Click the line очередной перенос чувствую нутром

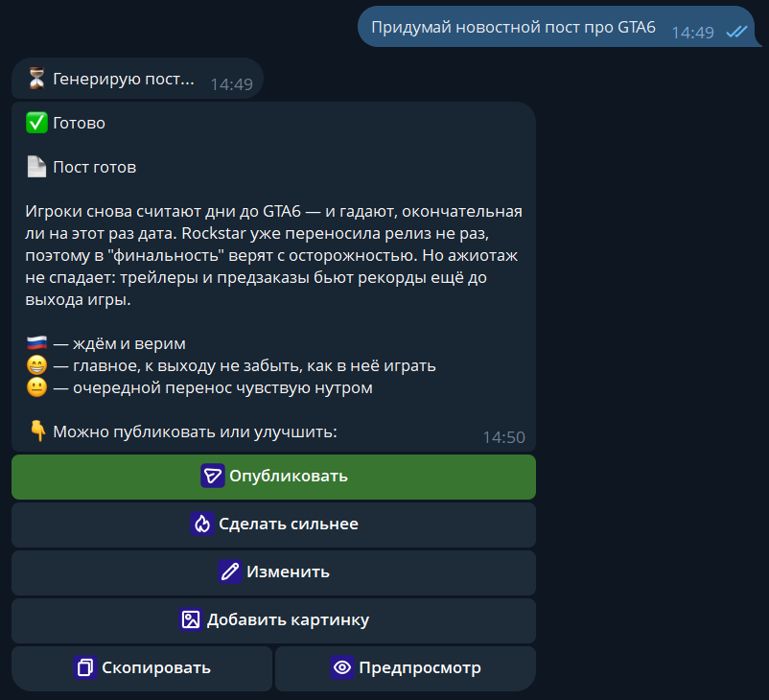(213, 388)
